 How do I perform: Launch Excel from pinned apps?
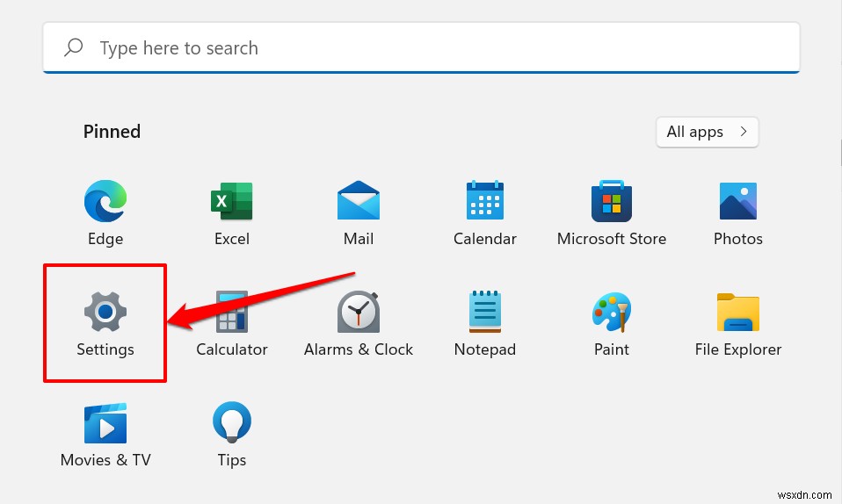coord(232,201)
